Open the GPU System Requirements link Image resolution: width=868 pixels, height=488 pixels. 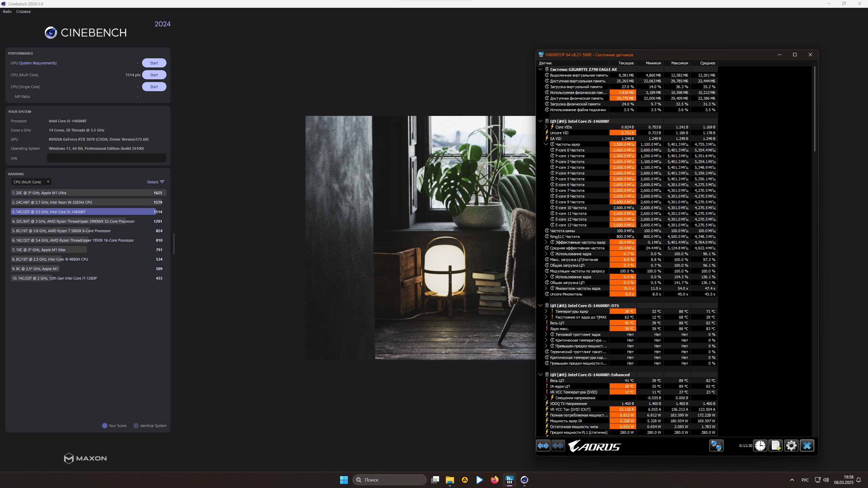[38, 63]
